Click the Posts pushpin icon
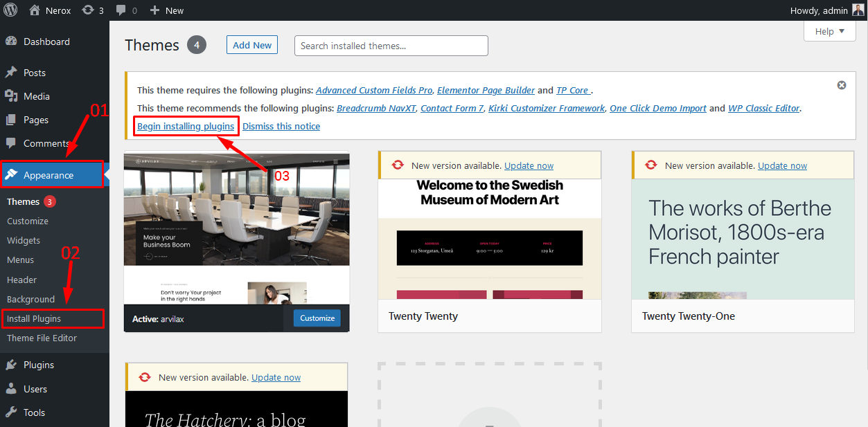The image size is (868, 427). (x=11, y=73)
